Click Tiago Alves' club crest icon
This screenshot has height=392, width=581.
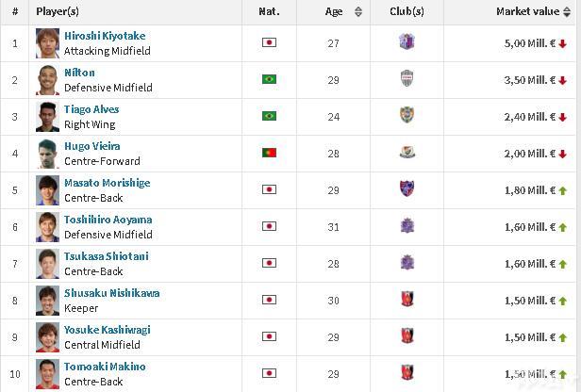coord(407,115)
